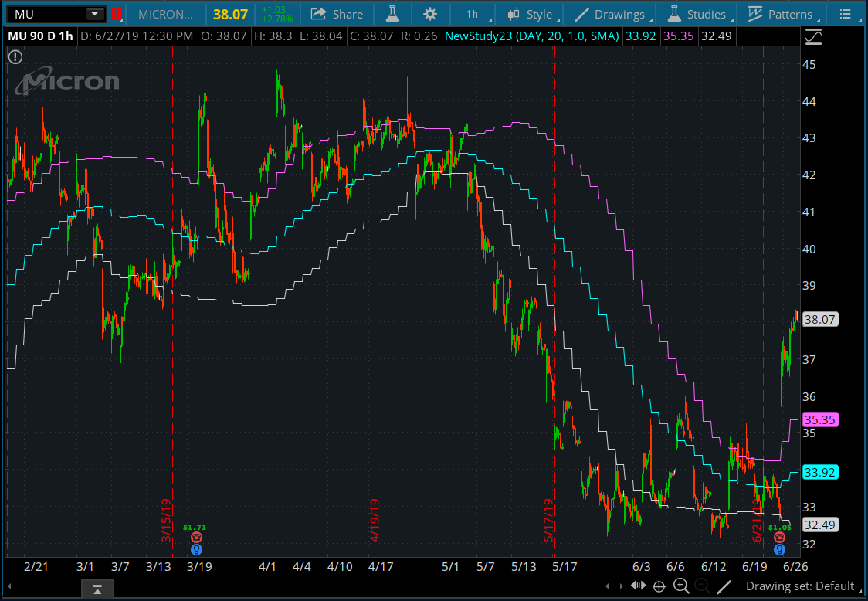Viewport: 868px width, 601px height.
Task: Click the small right arrow in bottom toolbar
Action: click(x=622, y=586)
